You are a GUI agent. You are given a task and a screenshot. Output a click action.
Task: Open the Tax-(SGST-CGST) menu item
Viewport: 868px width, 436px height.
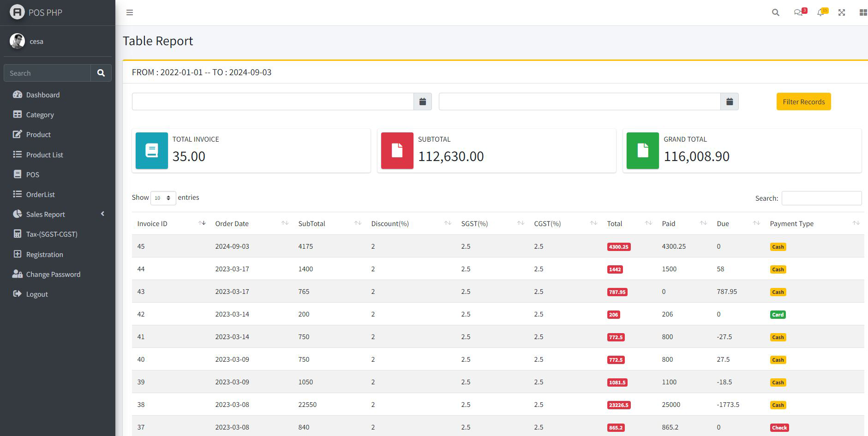tap(51, 234)
